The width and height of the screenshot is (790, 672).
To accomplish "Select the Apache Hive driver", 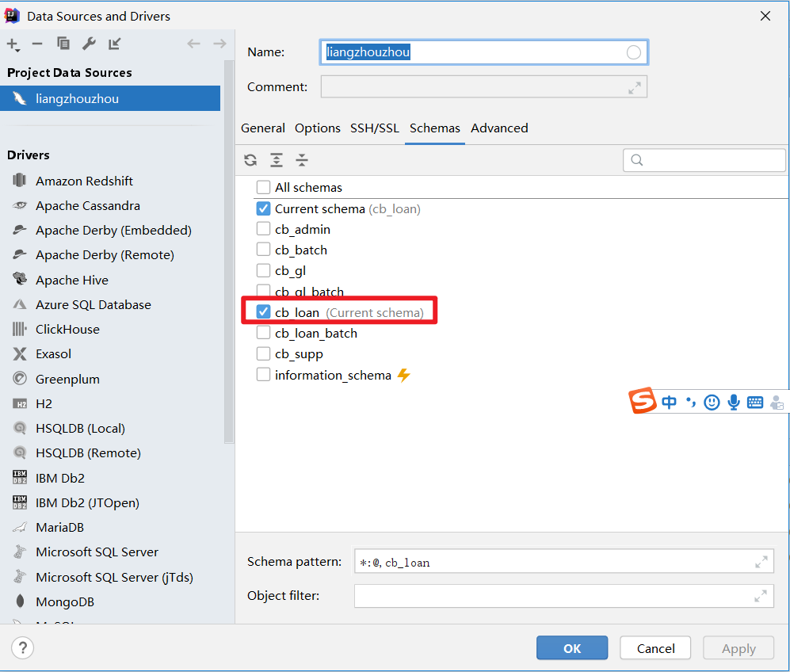I will [71, 280].
